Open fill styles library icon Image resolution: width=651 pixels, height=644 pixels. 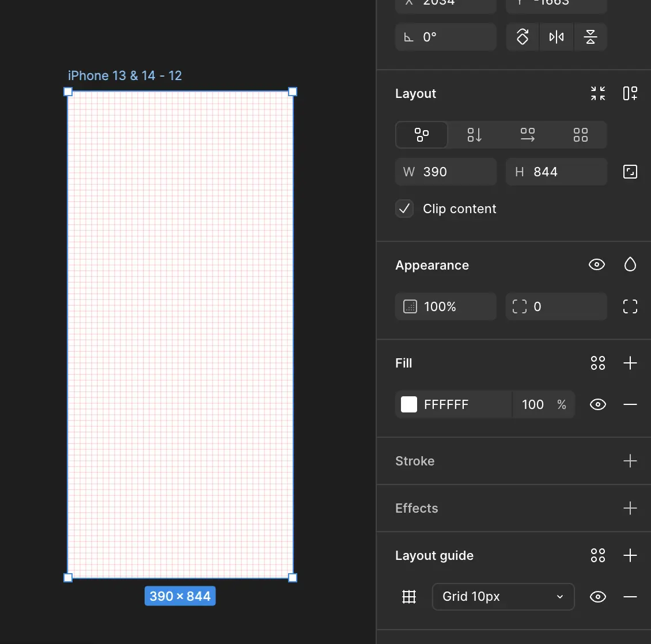[x=598, y=363]
